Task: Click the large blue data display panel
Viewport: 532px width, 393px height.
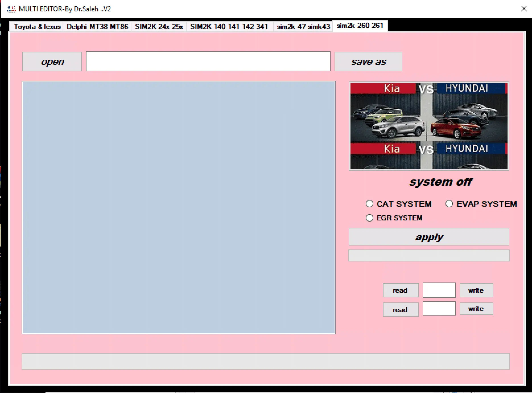Action: click(x=179, y=208)
